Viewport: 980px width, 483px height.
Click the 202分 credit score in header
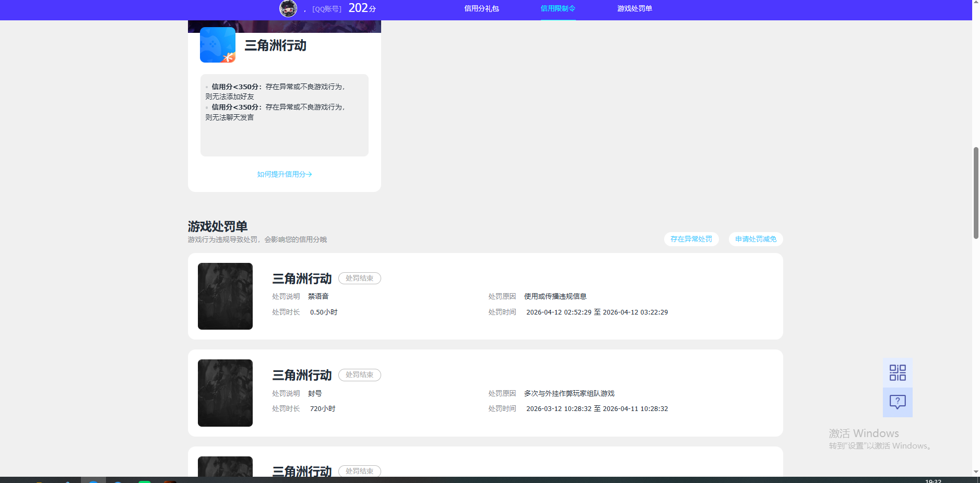tap(362, 8)
